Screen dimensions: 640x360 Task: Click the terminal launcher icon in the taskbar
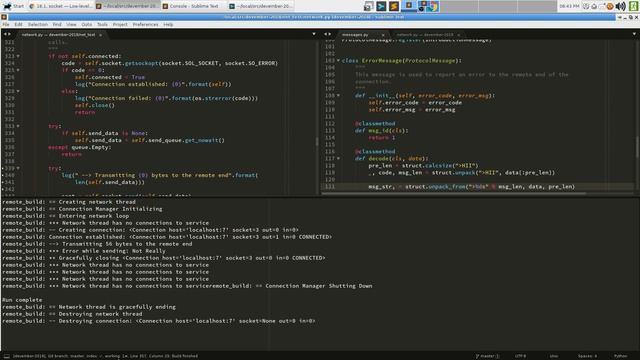(x=381, y=6)
